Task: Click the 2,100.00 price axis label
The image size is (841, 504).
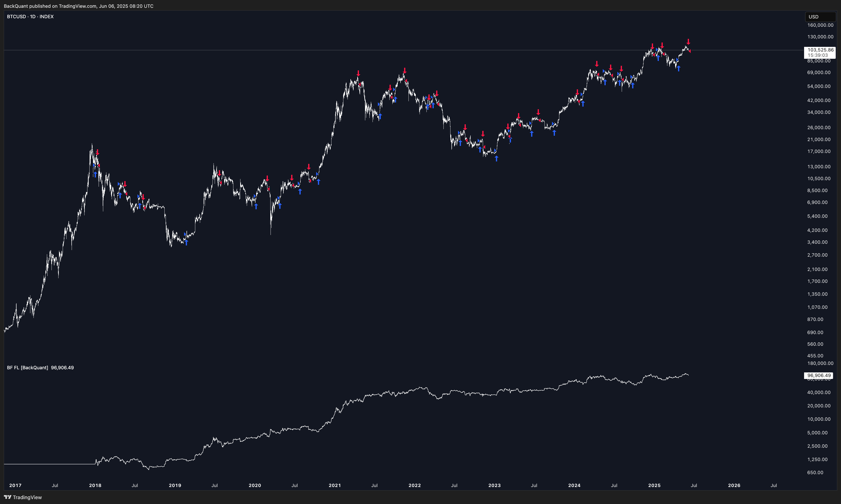Action: pos(817,269)
